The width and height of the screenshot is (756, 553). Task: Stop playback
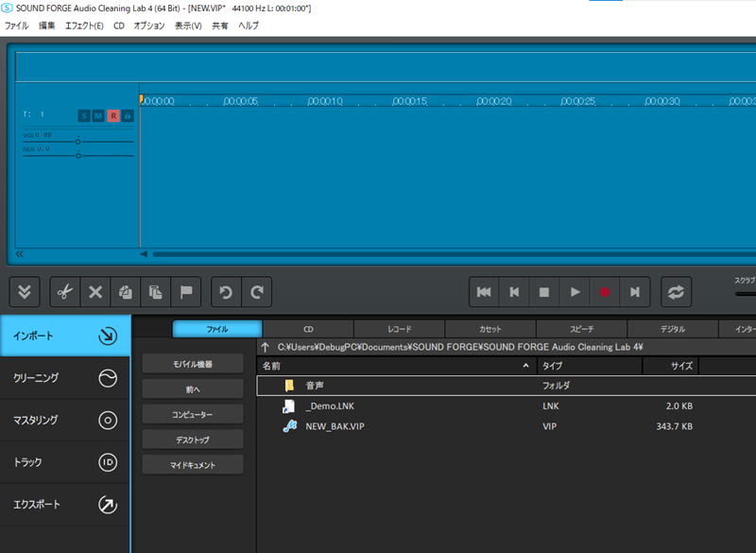point(544,292)
